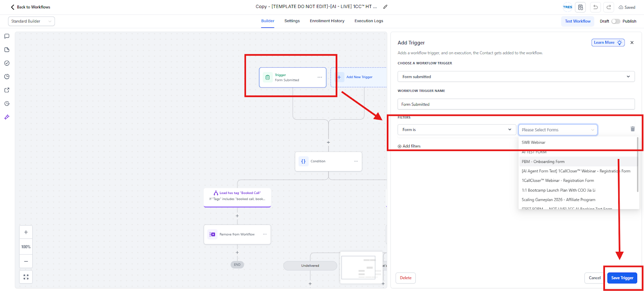Close the Add Trigger panel
Viewport: 644px width, 291px height.
[632, 43]
